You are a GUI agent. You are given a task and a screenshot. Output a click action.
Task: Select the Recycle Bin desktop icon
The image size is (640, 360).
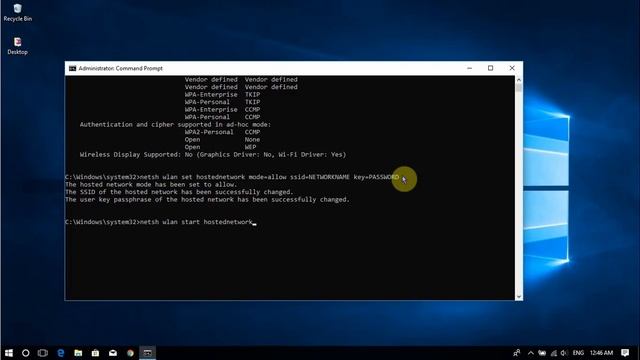[18, 12]
